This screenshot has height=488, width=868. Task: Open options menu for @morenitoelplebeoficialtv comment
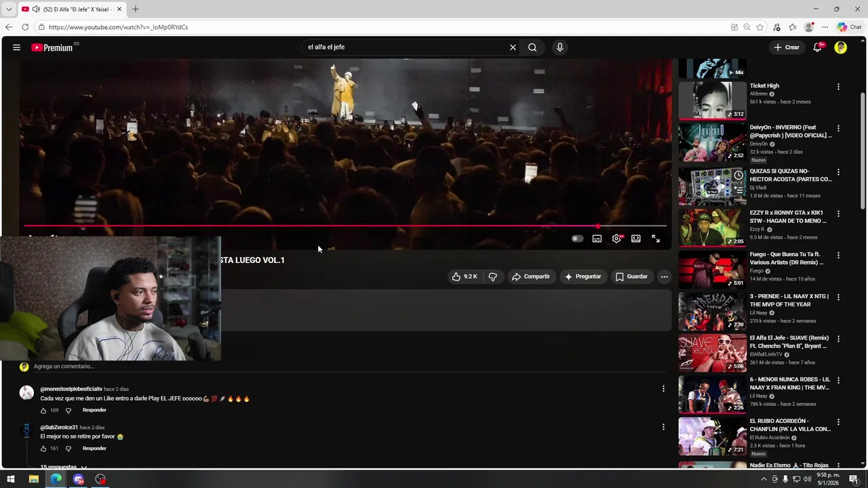[663, 389]
